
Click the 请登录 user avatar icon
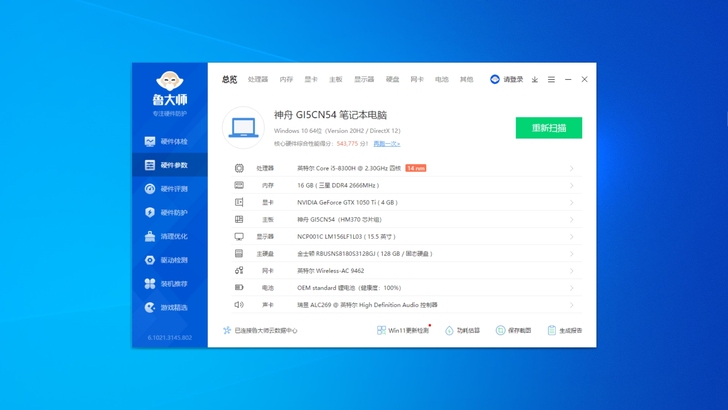pos(495,79)
